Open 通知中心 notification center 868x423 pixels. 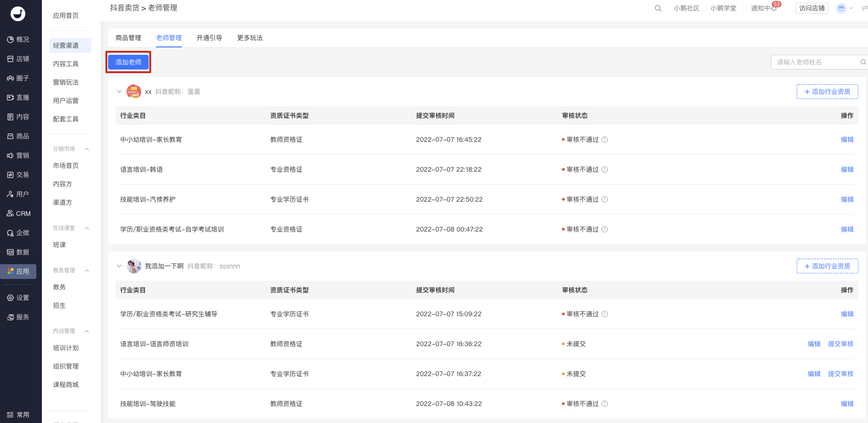point(764,8)
